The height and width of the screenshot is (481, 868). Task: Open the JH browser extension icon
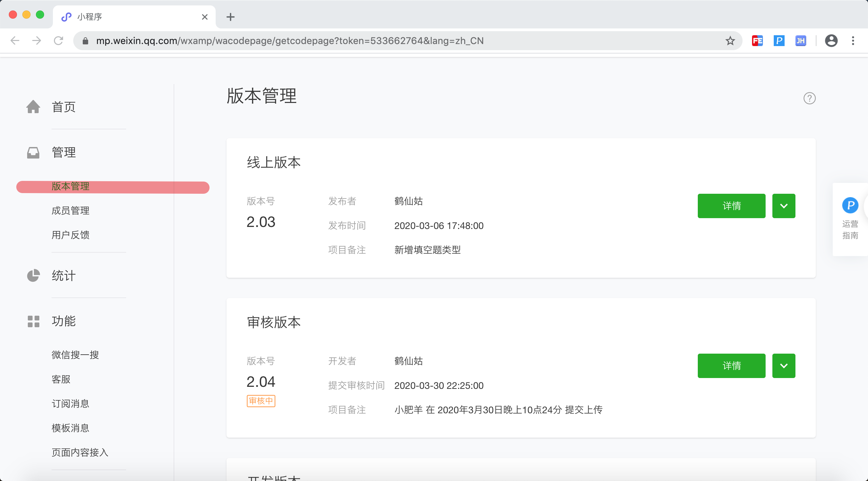801,41
